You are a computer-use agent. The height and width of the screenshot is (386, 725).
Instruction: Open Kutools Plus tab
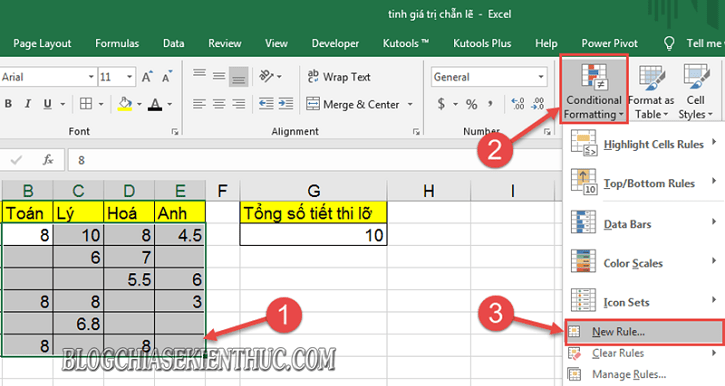point(482,43)
